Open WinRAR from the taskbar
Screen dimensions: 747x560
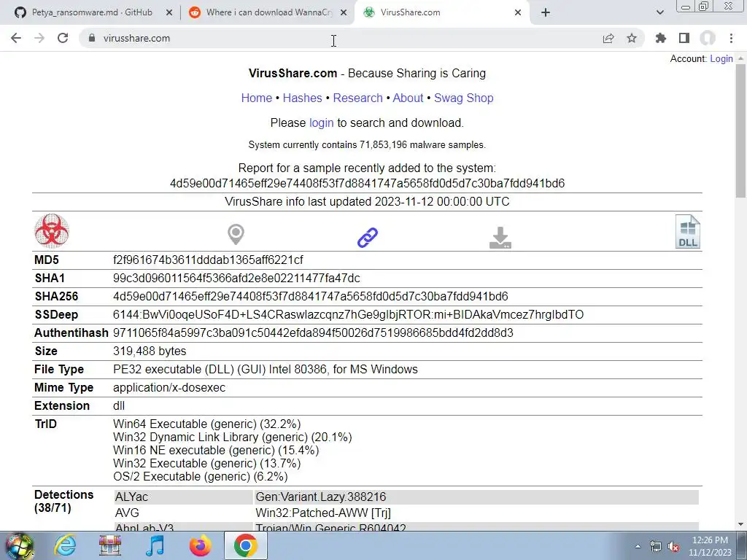(x=110, y=545)
